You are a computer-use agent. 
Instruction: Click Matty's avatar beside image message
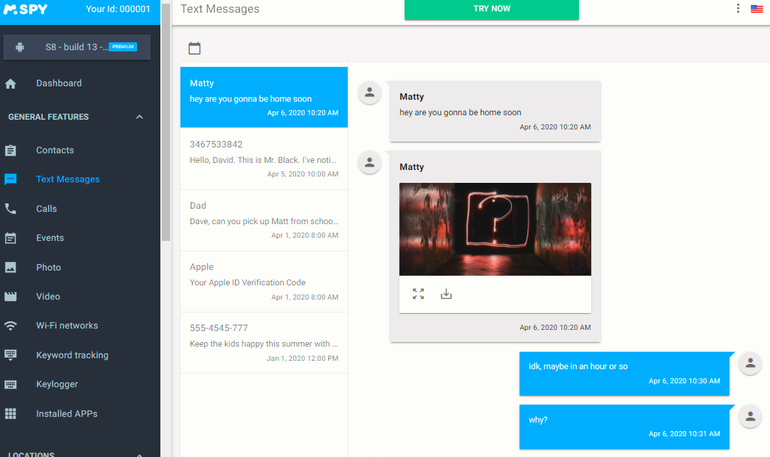coord(370,163)
